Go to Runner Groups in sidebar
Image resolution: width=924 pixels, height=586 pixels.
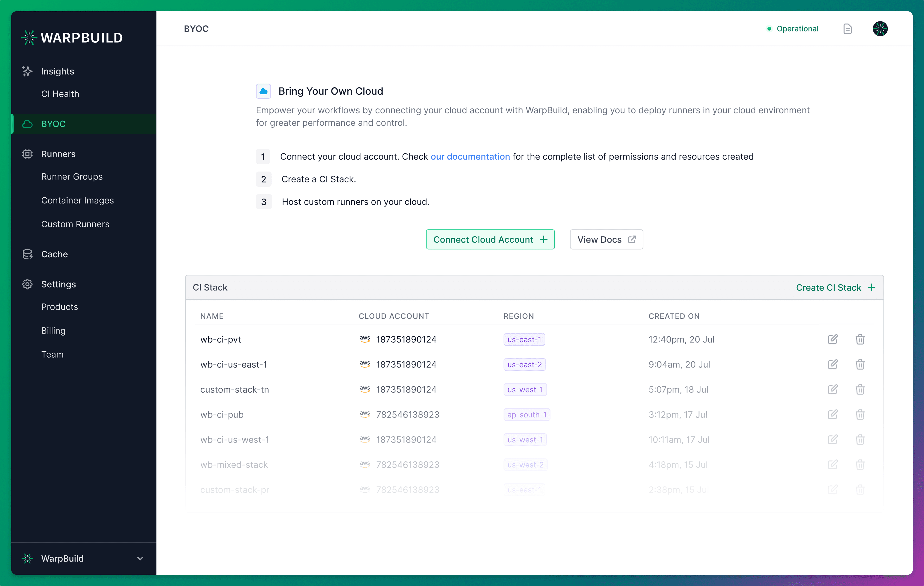[x=72, y=177]
